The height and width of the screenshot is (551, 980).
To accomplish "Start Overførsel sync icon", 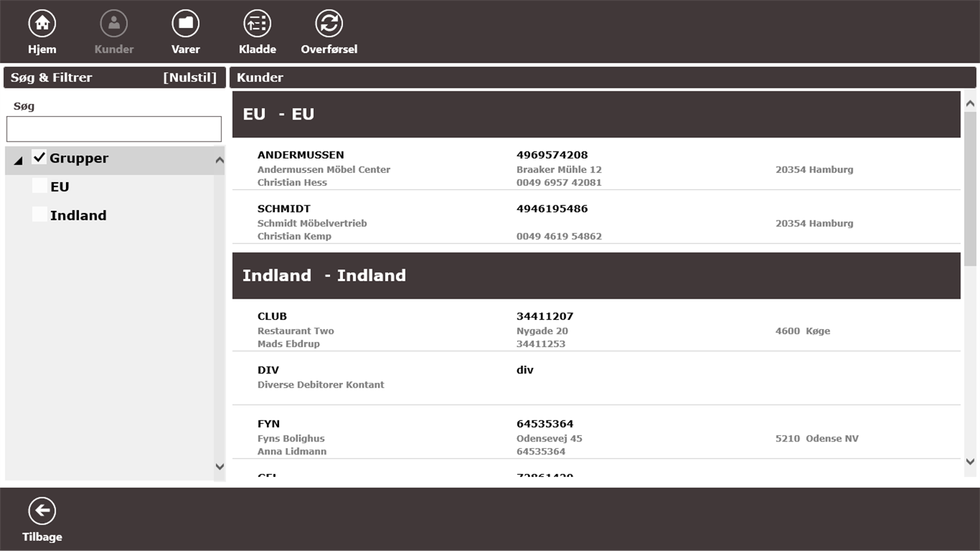I will click(329, 24).
